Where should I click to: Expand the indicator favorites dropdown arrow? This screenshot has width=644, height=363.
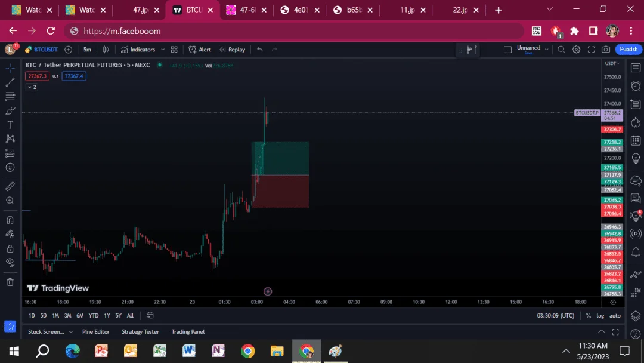(x=163, y=50)
